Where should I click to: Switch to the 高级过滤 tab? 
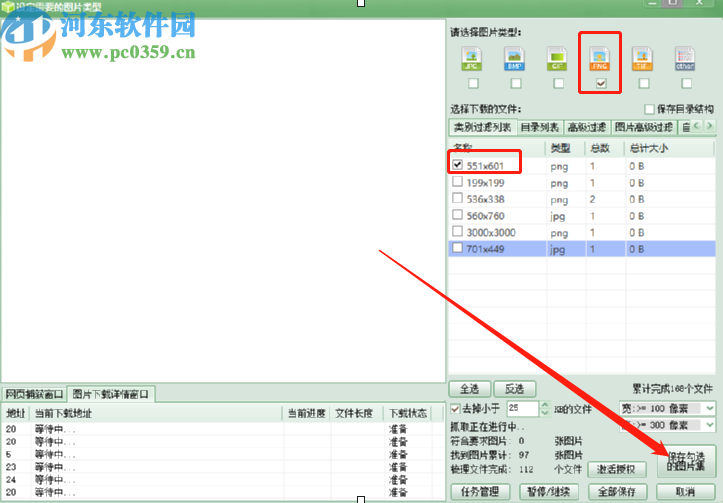pos(587,127)
